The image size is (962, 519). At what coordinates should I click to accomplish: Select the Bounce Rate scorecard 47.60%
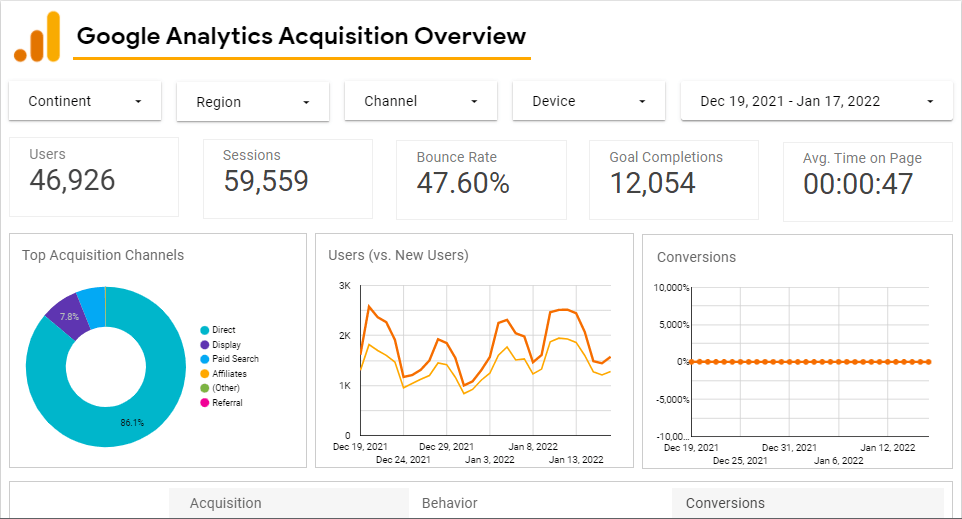(x=481, y=180)
